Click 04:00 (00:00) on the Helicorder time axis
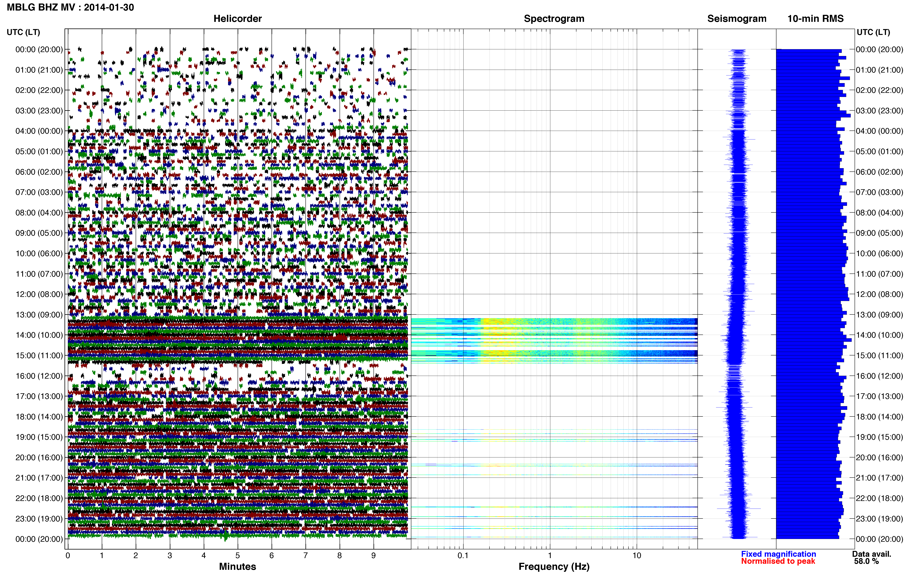924x578 pixels. (x=39, y=131)
